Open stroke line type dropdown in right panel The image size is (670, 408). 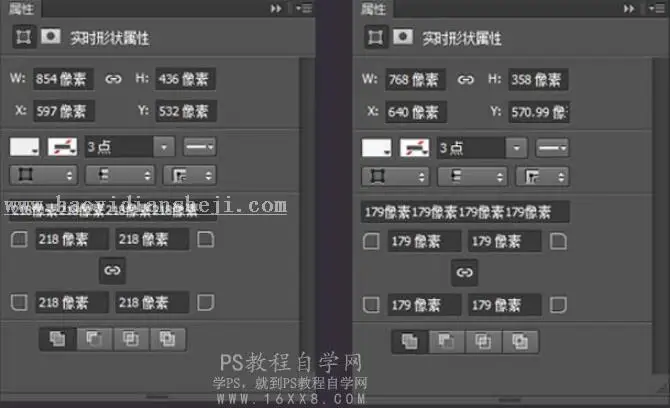point(552,148)
